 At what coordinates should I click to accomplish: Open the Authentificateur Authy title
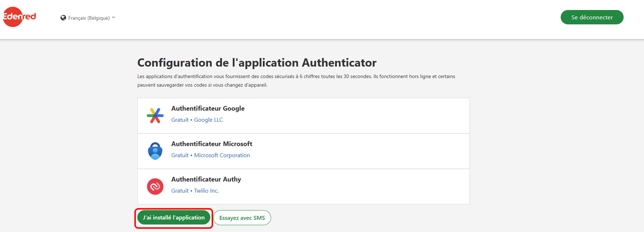[206, 179]
